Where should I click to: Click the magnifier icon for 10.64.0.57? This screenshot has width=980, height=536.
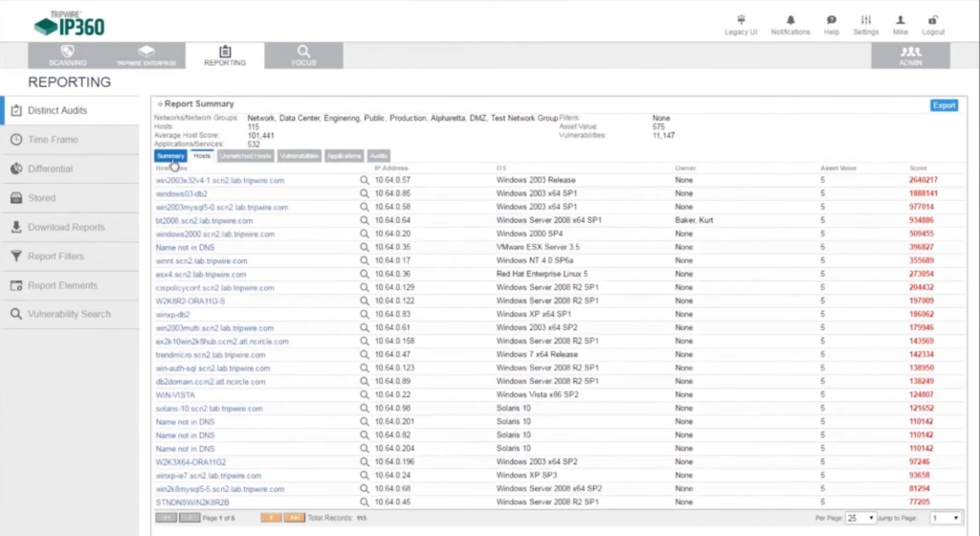coord(365,181)
